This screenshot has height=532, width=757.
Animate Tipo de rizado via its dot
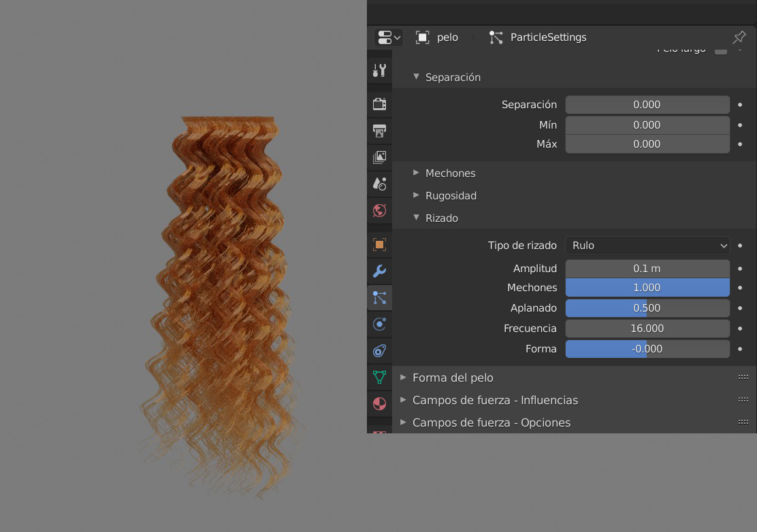[x=740, y=246]
